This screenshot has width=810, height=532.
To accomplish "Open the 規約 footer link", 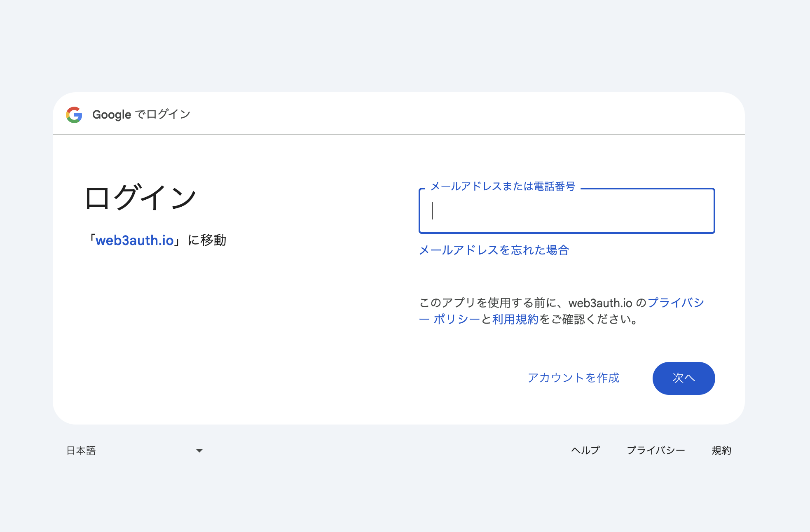I will [721, 450].
